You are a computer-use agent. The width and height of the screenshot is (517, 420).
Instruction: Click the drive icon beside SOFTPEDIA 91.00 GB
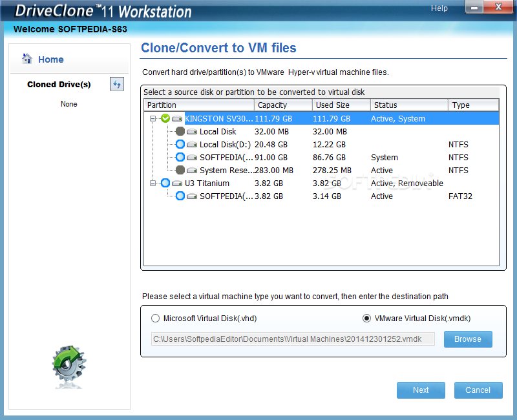192,157
